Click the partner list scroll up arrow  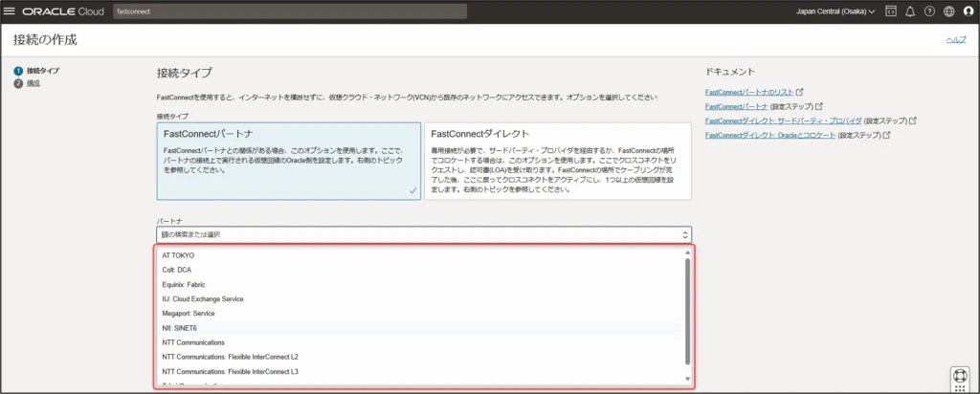coord(687,252)
